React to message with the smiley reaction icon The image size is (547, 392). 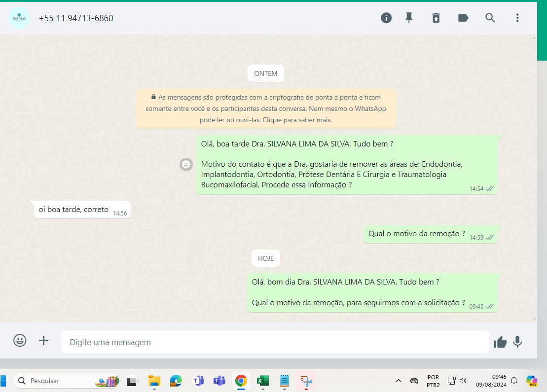(x=186, y=164)
